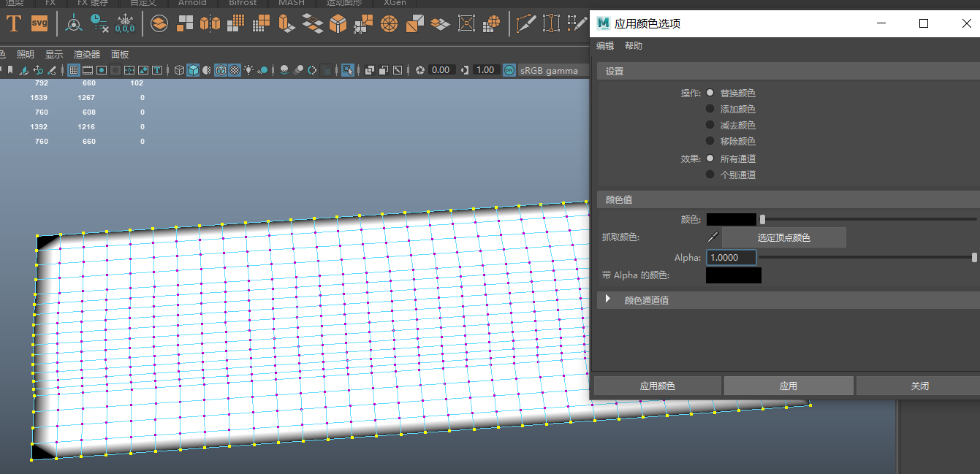Click the Combine meshes shelf icon
Image resolution: width=980 pixels, height=474 pixels.
pos(159,24)
